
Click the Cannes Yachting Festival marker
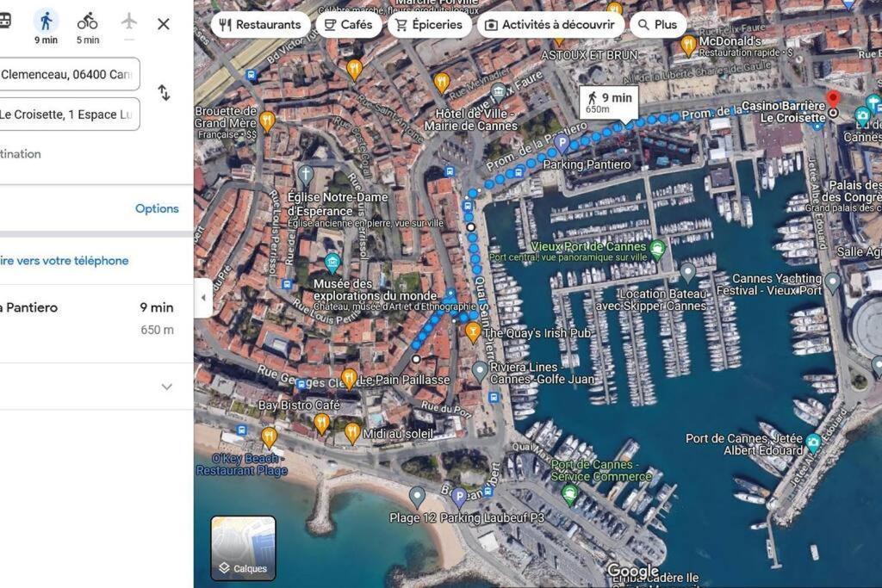pyautogui.click(x=833, y=282)
